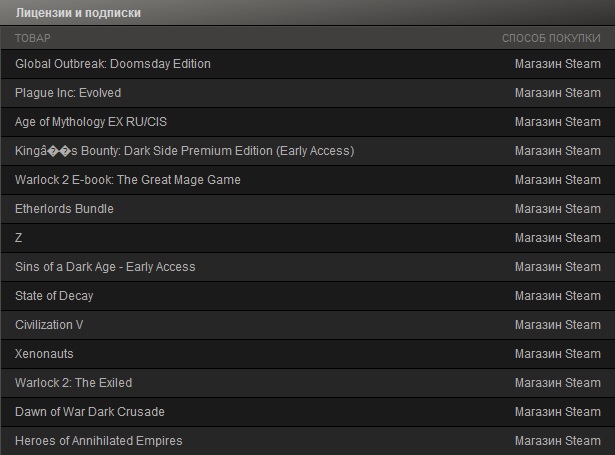
Task: Click 'Магазин Steam' next to Plague Inc: Evolved
Action: pos(558,93)
